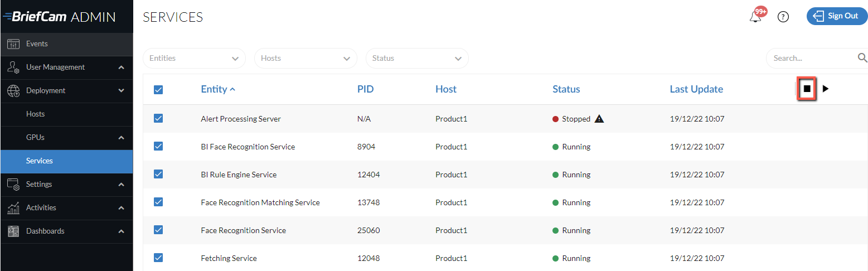Viewport: 868px width, 271px height.
Task: Click the search magnifier icon
Action: coord(862,57)
